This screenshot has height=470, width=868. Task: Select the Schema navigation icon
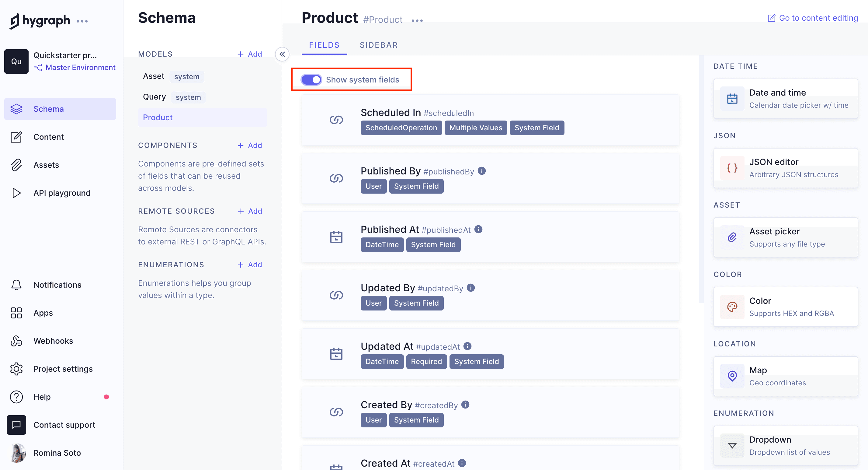[16, 109]
